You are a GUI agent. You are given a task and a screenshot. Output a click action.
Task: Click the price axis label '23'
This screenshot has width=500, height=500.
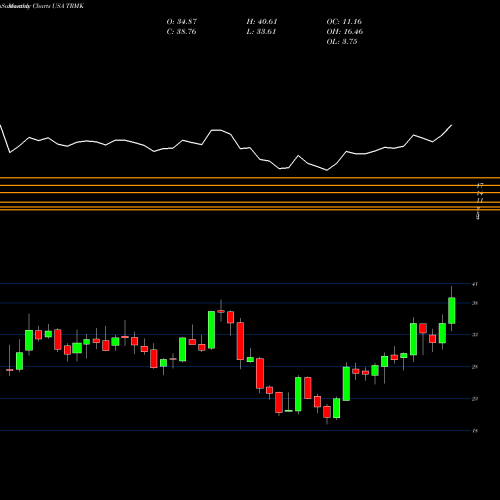(475, 399)
